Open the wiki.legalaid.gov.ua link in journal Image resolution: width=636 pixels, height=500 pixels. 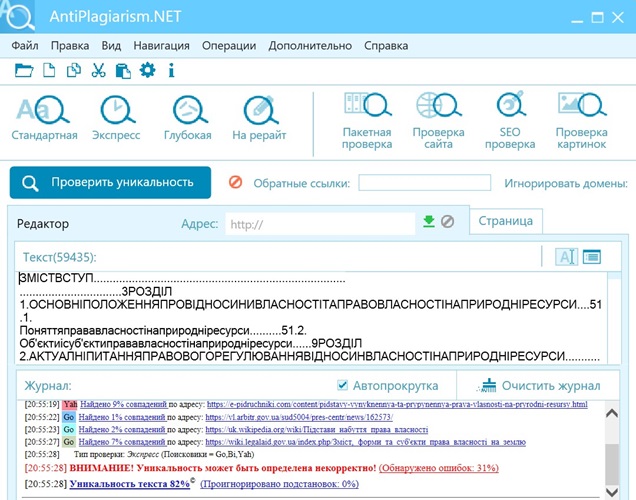365,442
